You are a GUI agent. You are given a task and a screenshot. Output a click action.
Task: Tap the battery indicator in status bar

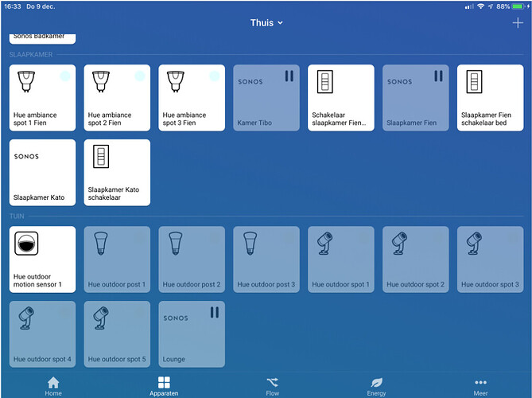[x=518, y=6]
